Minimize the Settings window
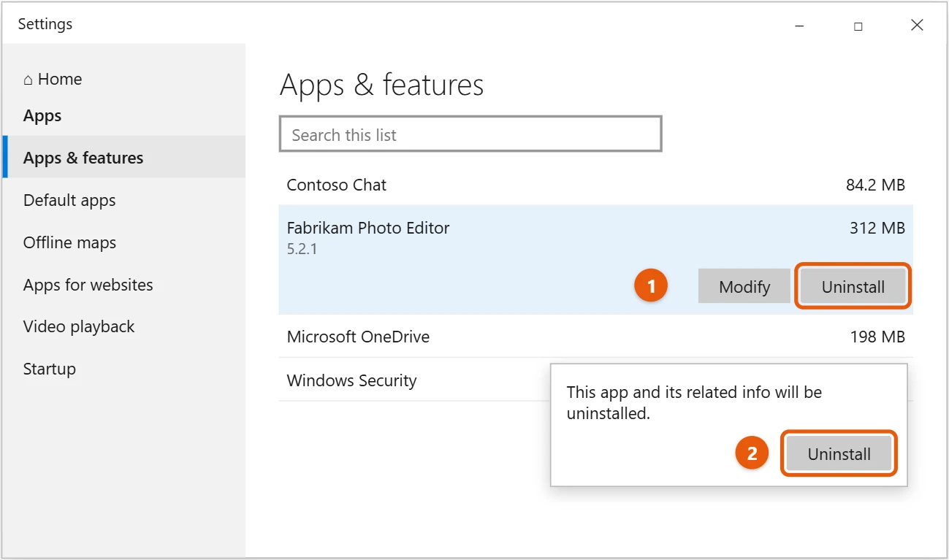949x560 pixels. tap(799, 26)
